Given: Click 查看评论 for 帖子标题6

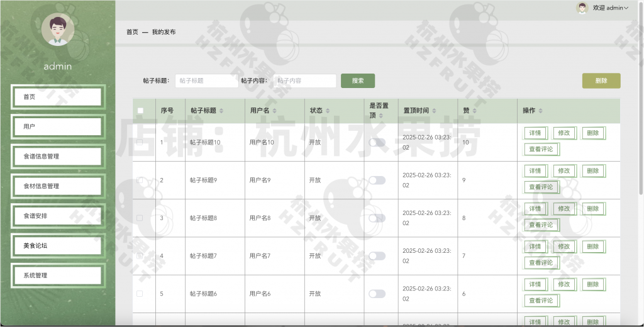Looking at the screenshot, I should (x=541, y=301).
